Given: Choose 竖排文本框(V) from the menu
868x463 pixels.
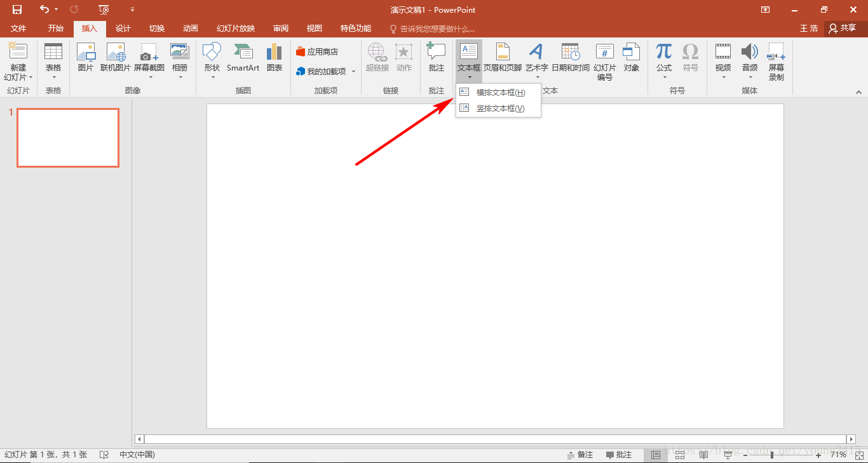Looking at the screenshot, I should (x=498, y=109).
